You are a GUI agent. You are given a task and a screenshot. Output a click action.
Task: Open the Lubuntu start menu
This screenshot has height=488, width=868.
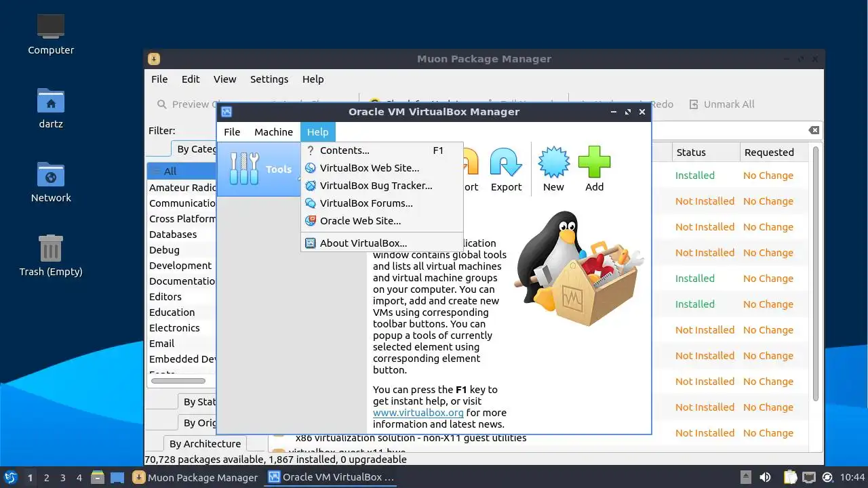tap(10, 477)
